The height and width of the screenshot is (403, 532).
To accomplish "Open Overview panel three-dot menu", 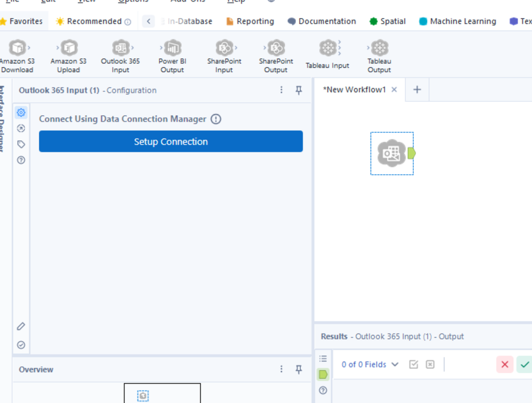I will click(x=281, y=369).
